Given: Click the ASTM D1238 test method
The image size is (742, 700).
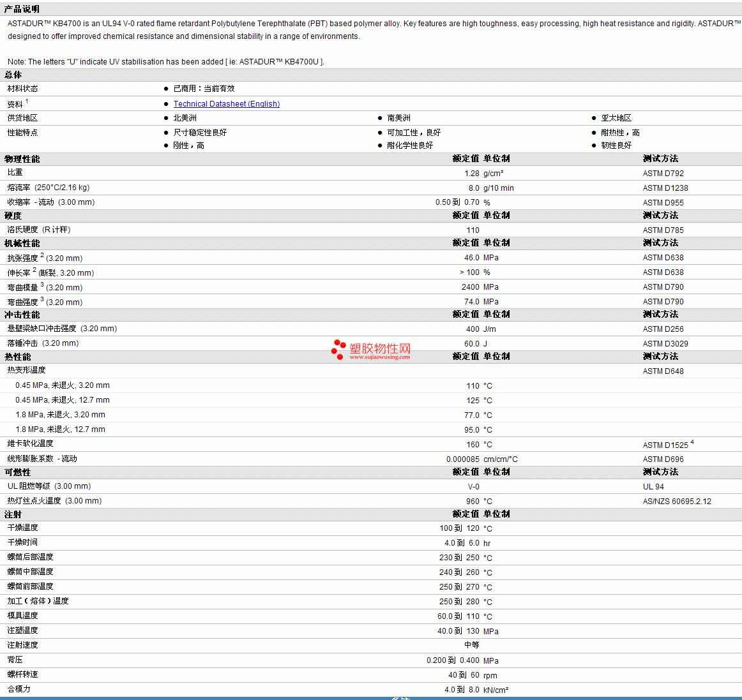Looking at the screenshot, I should [x=665, y=188].
